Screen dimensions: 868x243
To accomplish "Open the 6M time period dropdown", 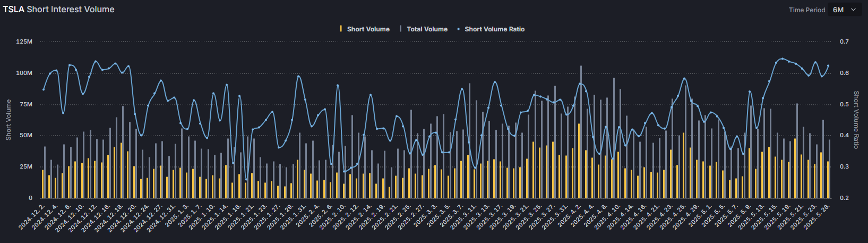I will point(845,10).
